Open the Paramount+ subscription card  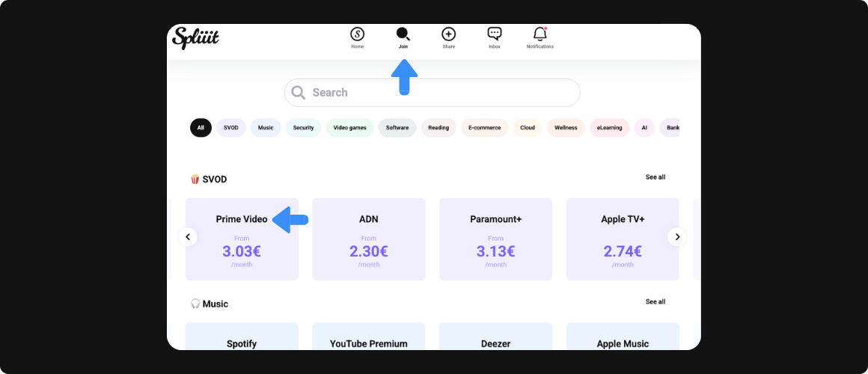point(495,239)
